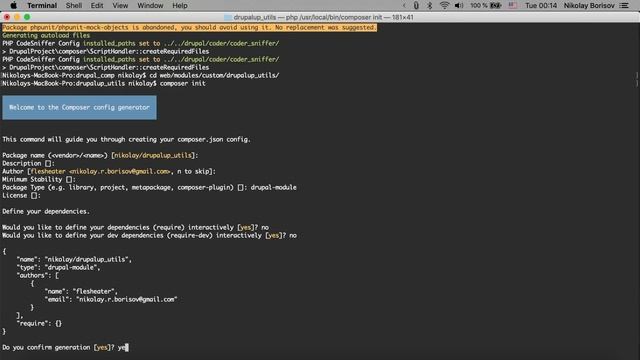This screenshot has width=640, height=360.
Task: Open the Notification Center list icon
Action: [x=624, y=5]
